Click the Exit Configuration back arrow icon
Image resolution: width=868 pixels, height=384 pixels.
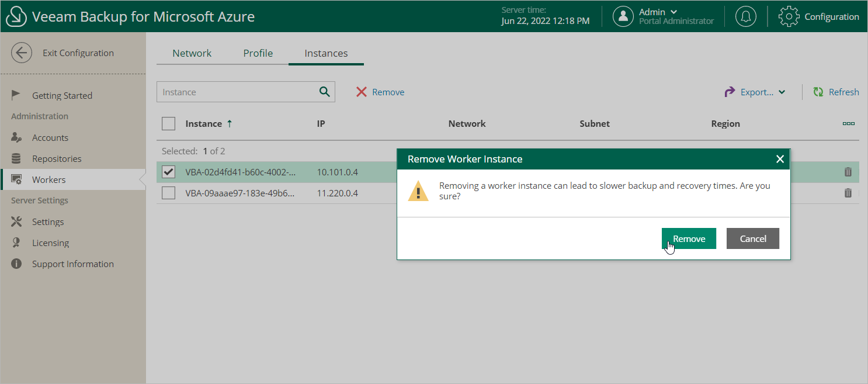[x=22, y=53]
